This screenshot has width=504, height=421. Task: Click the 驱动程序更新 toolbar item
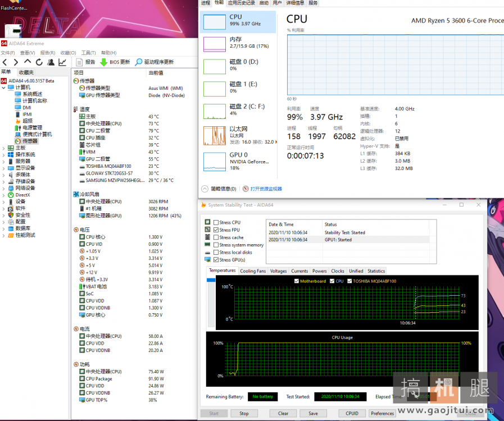pyautogui.click(x=155, y=62)
